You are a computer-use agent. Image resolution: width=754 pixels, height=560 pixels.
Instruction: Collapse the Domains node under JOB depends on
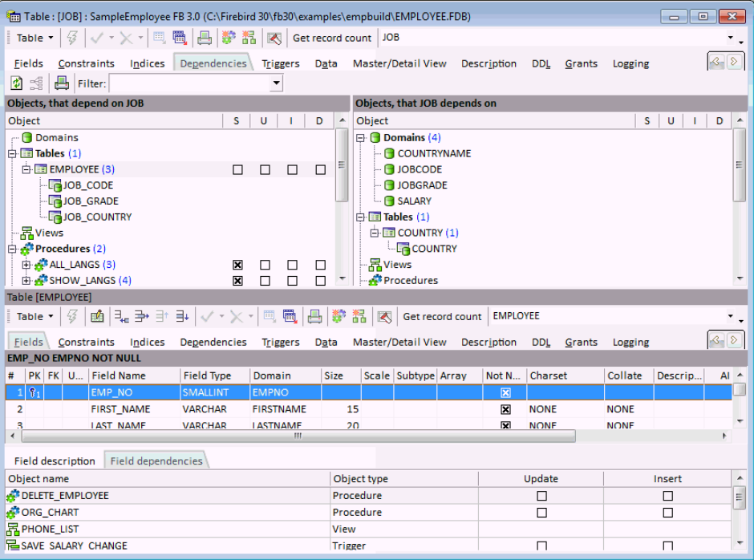point(361,138)
